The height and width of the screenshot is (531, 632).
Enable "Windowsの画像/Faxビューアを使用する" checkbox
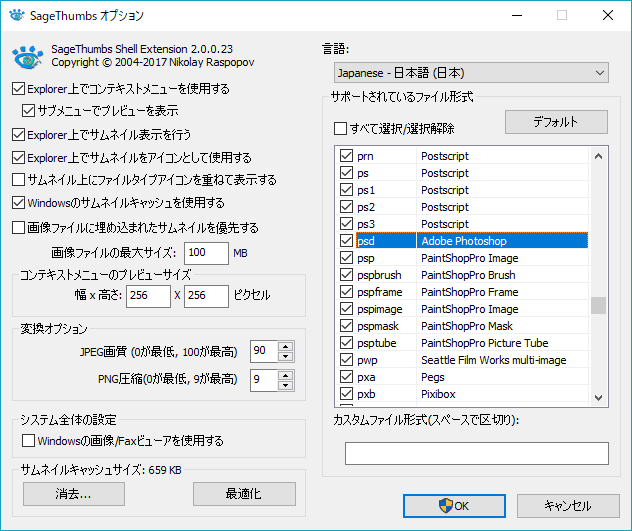coord(28,440)
